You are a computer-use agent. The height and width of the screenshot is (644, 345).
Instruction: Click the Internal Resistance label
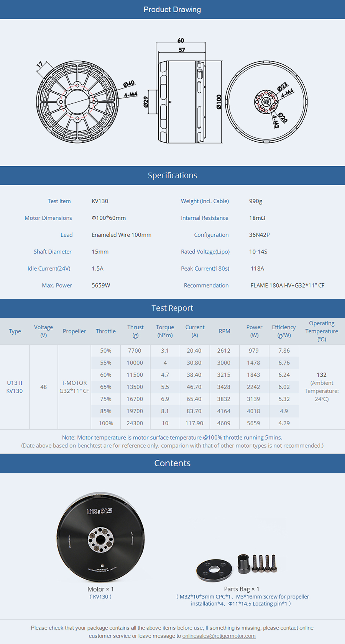pos(205,218)
